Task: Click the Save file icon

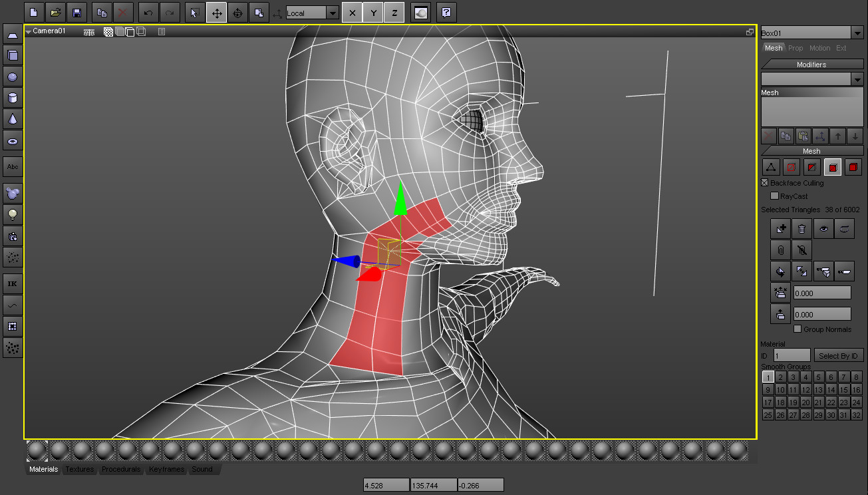Action: [76, 13]
